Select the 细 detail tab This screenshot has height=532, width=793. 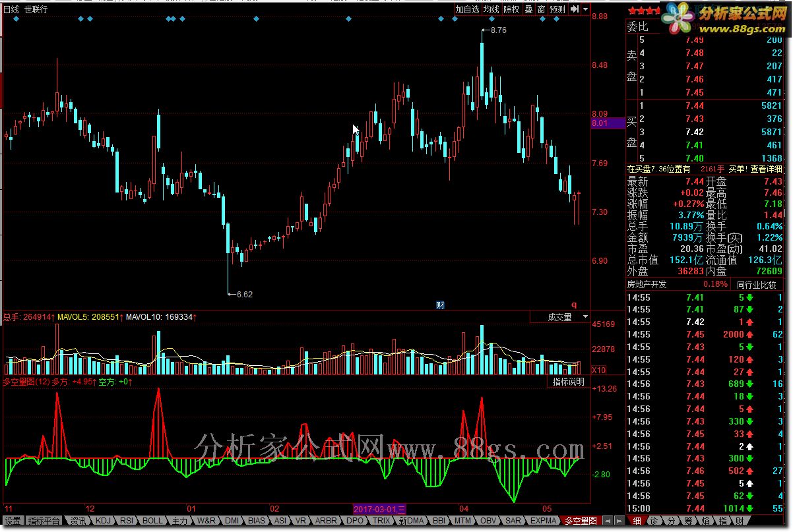pyautogui.click(x=637, y=521)
